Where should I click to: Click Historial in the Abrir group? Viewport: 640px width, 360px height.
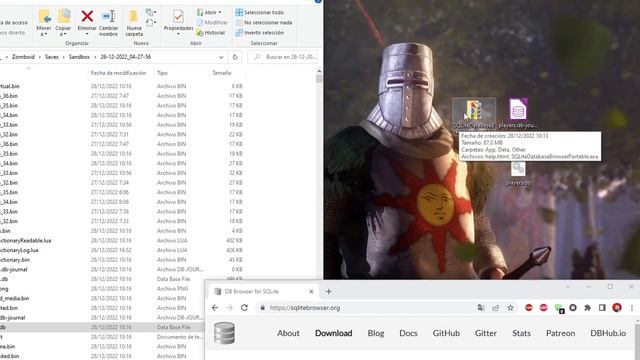(211, 33)
